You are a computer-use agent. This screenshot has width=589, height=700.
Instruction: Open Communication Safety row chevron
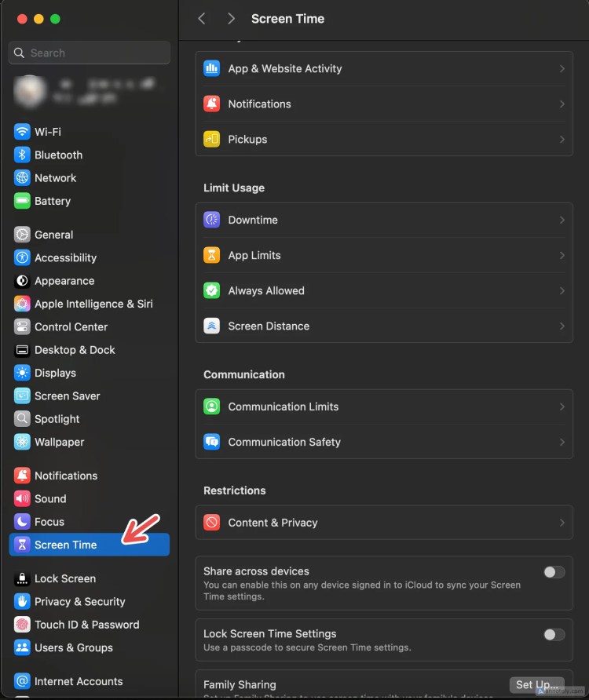(x=562, y=442)
